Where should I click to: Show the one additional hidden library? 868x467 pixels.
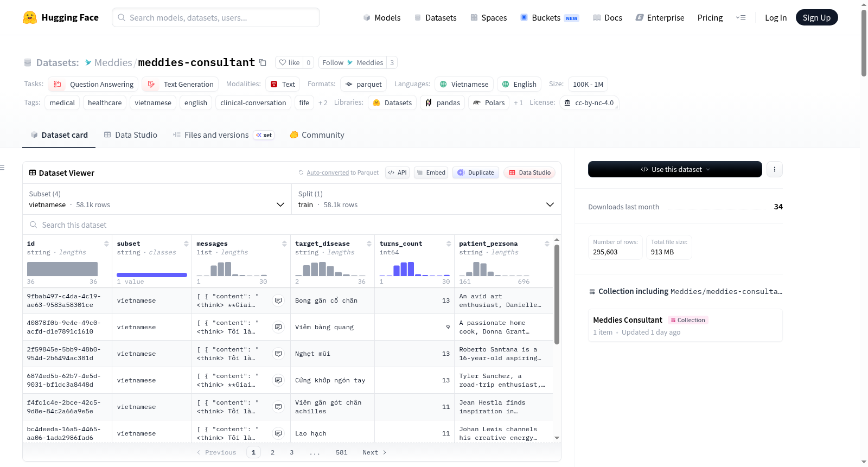518,103
